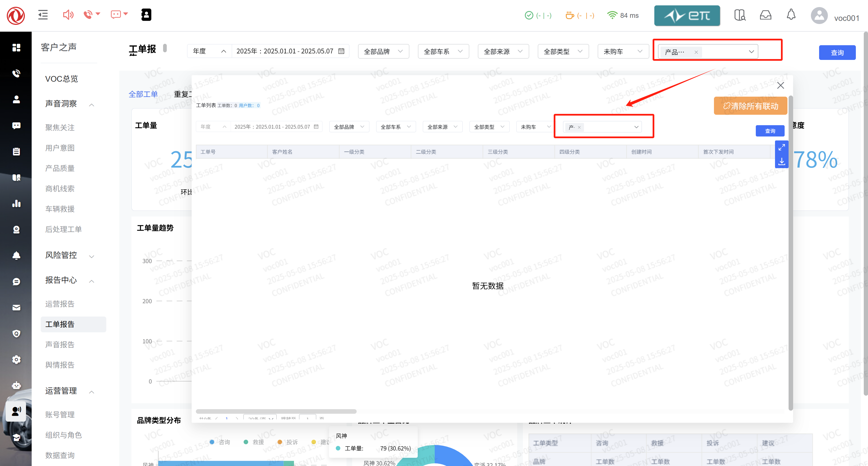Viewport: 868px width, 466px height.
Task: Open the 全部类型 dropdown in top filter bar
Action: point(563,51)
